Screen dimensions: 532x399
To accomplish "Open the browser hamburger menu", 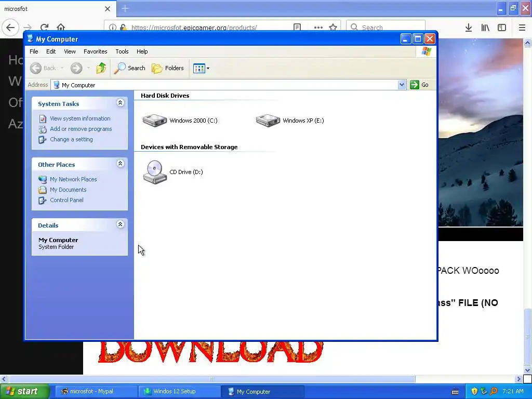I will [x=522, y=28].
